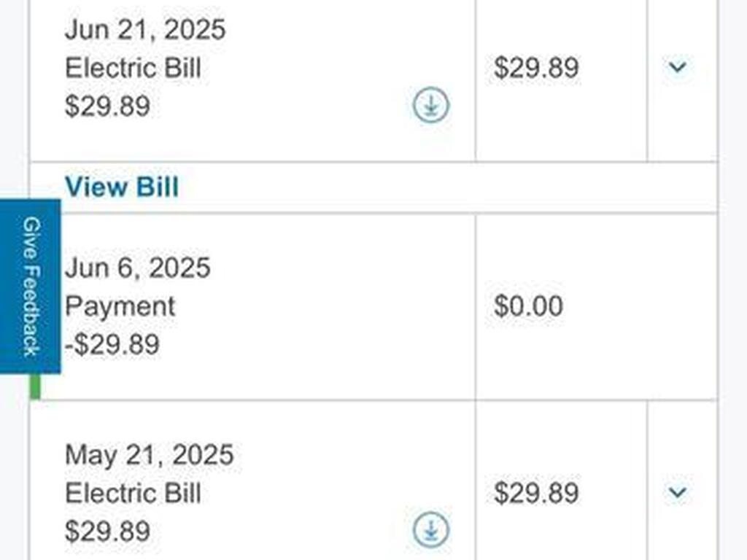Screen dimensions: 747x560
Task: Expand the May 21, 2025 bill row chevron
Action: coord(678,493)
